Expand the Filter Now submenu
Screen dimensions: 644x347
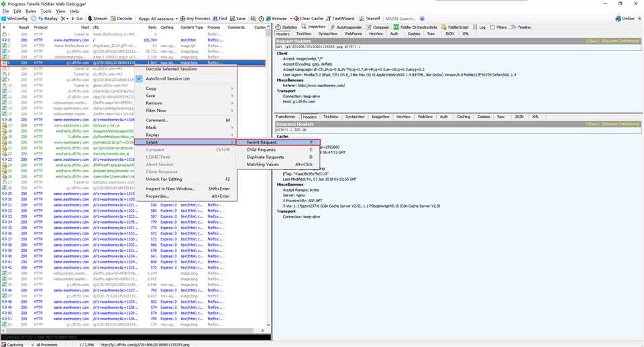coord(186,111)
